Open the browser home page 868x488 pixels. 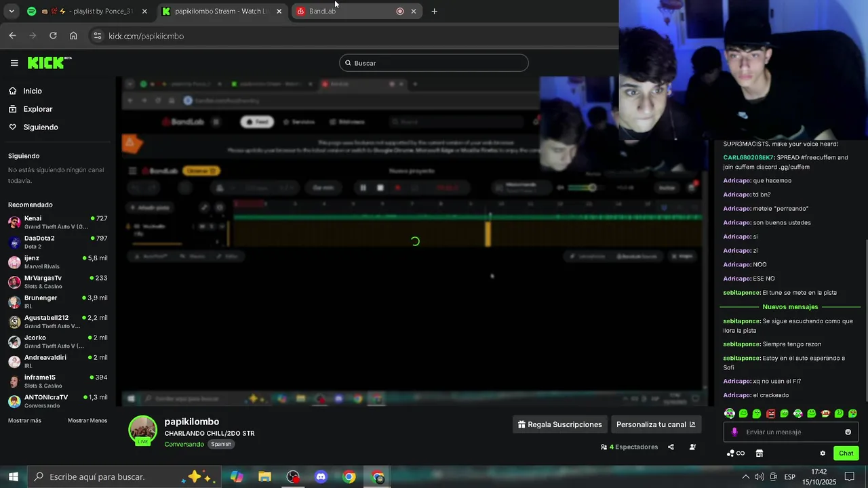pos(73,36)
